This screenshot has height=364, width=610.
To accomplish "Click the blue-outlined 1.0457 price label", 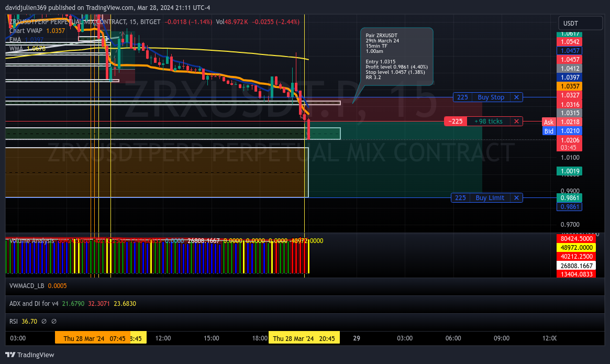I will pos(570,51).
